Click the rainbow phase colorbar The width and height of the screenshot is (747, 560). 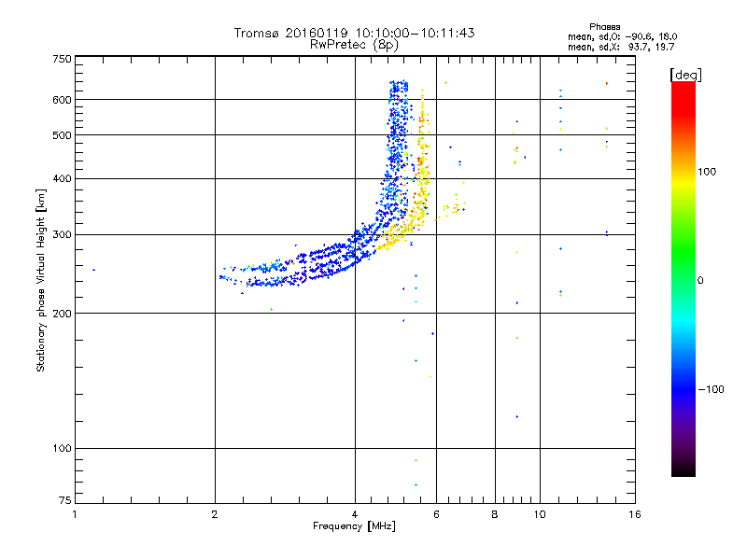684,278
